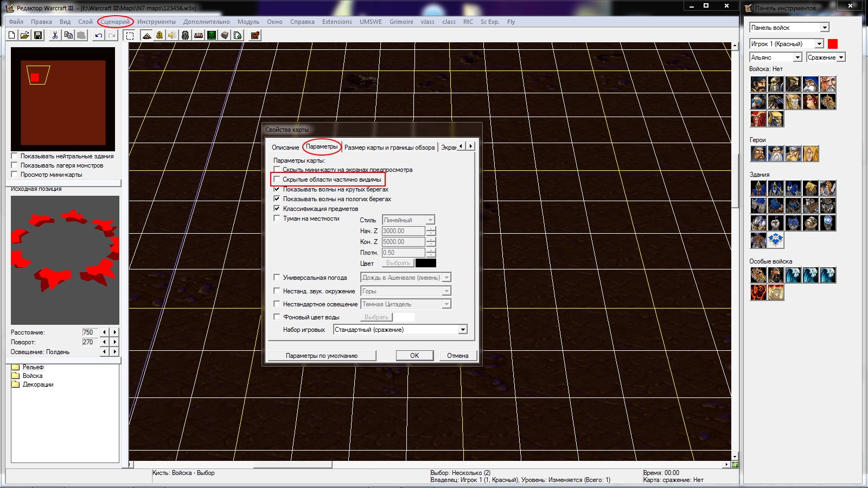Open the 'Игрок 1 (Красный)' player dropdown
868x488 pixels.
tap(819, 44)
